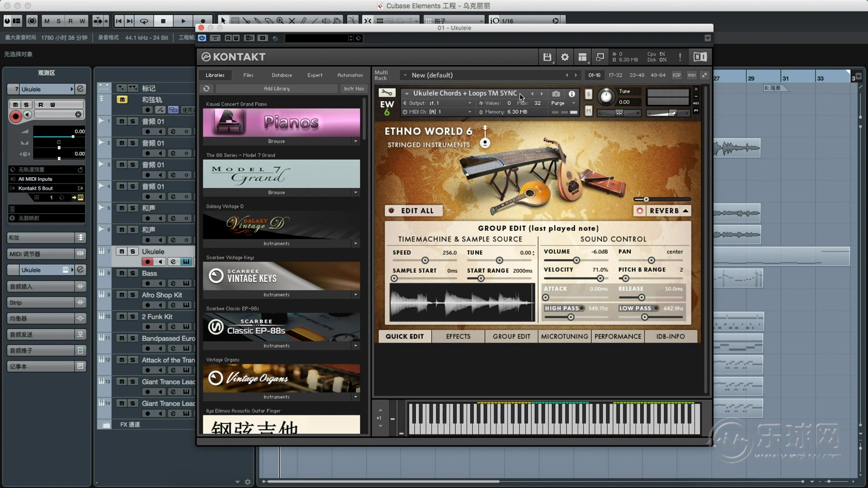Screen dimensions: 868x488
Task: Switch to Automation tab
Action: (350, 75)
